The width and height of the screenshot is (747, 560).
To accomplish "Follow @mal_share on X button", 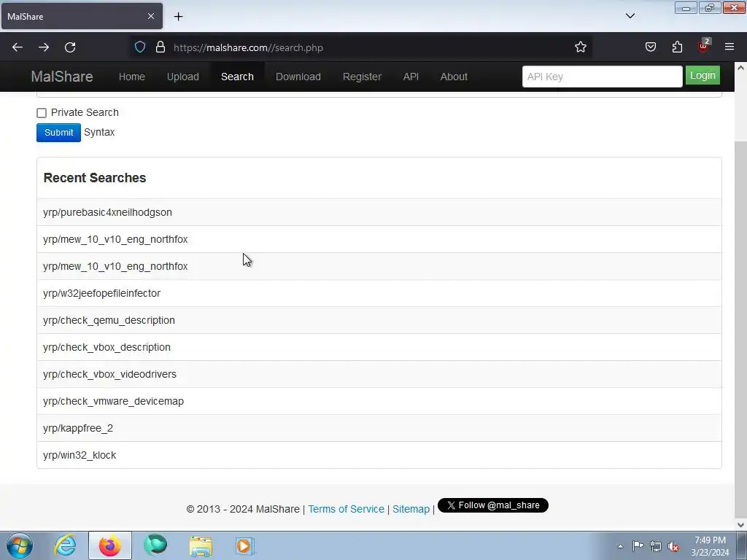I will tap(492, 505).
